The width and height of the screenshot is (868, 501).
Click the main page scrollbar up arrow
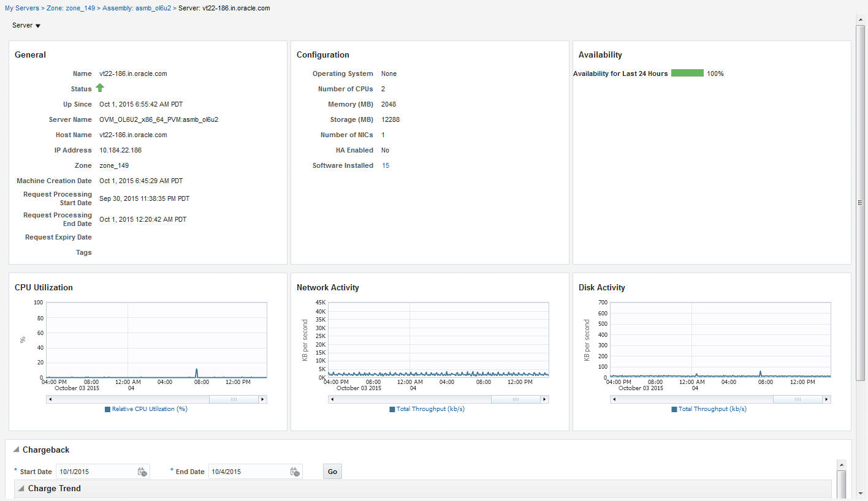tap(860, 20)
